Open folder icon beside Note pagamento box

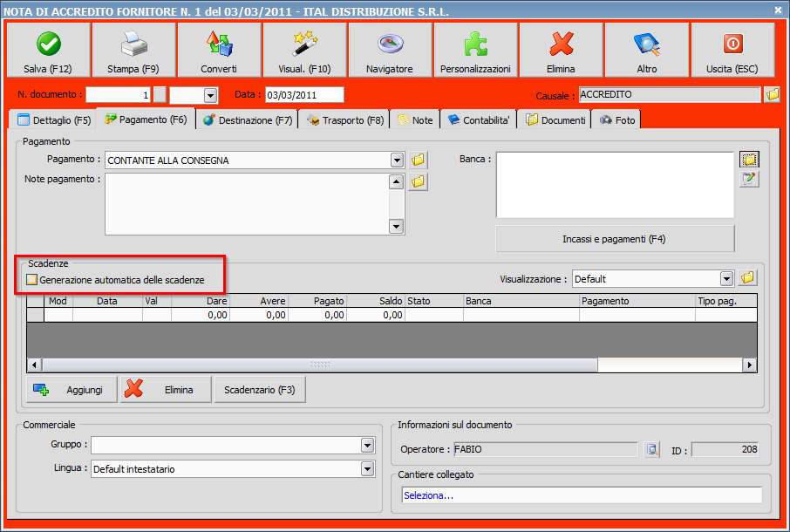point(418,181)
